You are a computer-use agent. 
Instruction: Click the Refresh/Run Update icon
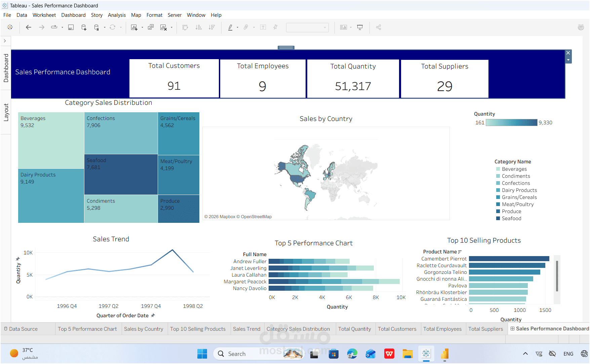click(x=113, y=27)
